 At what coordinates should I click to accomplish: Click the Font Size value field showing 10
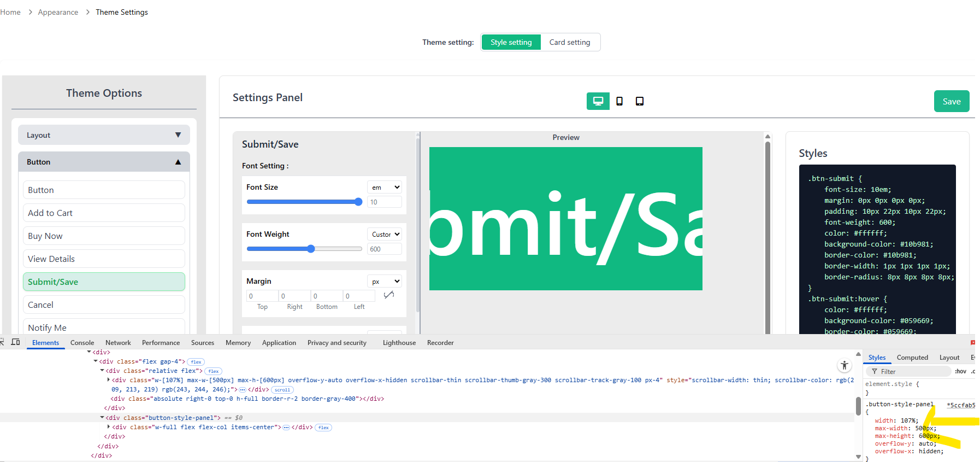coord(385,202)
